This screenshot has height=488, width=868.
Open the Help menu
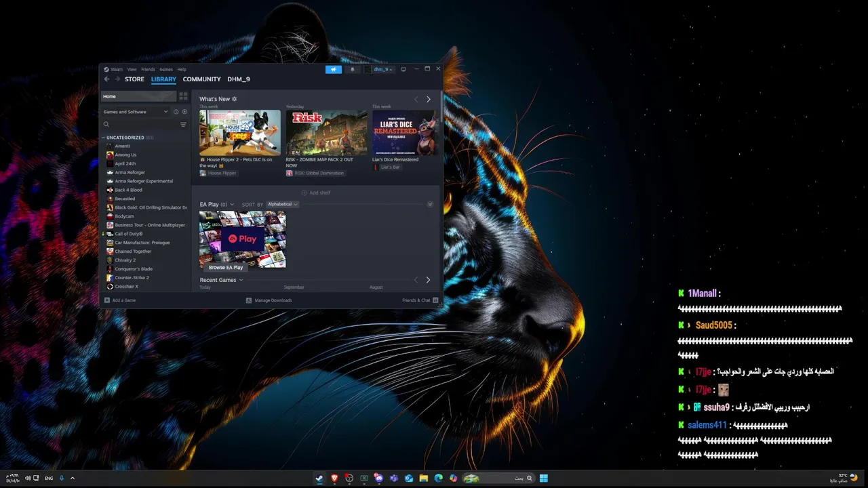pyautogui.click(x=182, y=69)
